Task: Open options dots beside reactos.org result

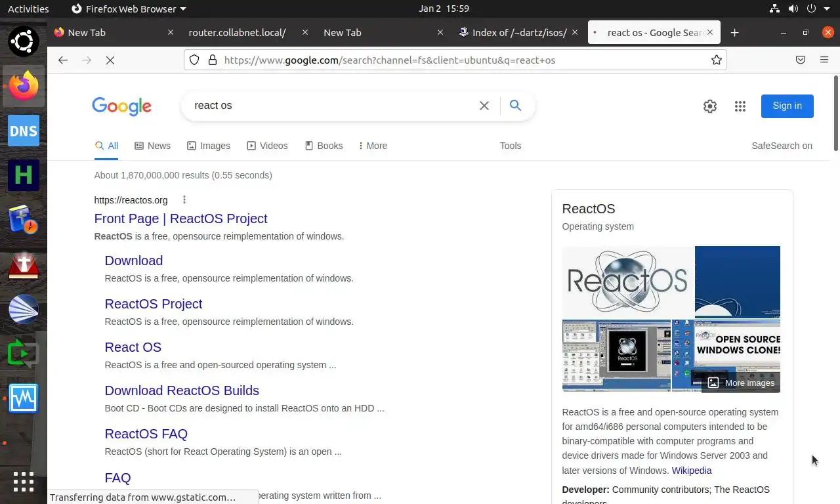Action: 184,199
